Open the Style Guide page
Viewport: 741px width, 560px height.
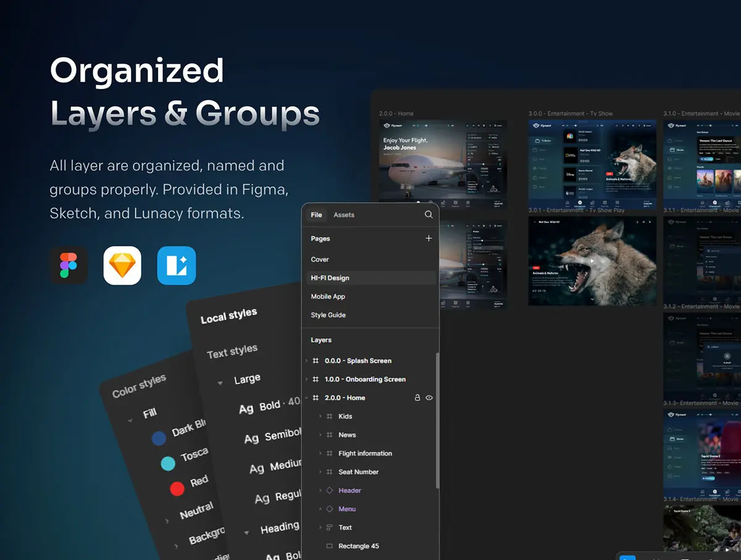(x=328, y=315)
